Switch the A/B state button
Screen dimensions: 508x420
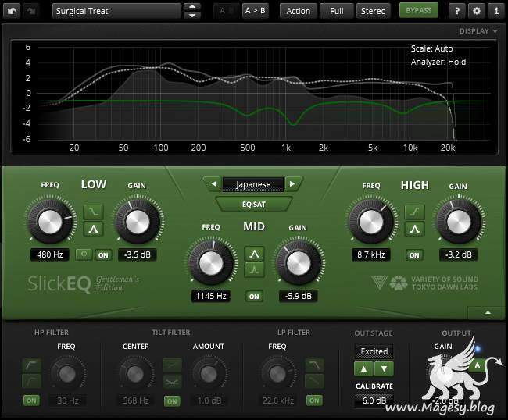227,11
